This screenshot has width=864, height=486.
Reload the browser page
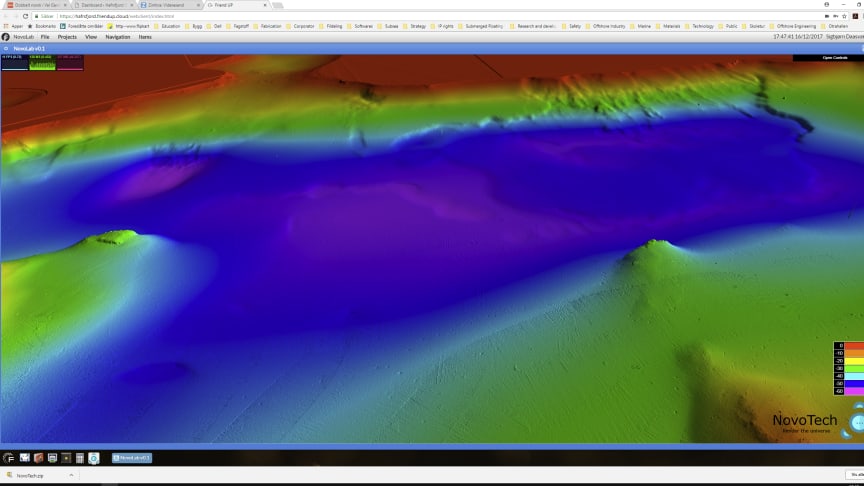click(x=25, y=16)
